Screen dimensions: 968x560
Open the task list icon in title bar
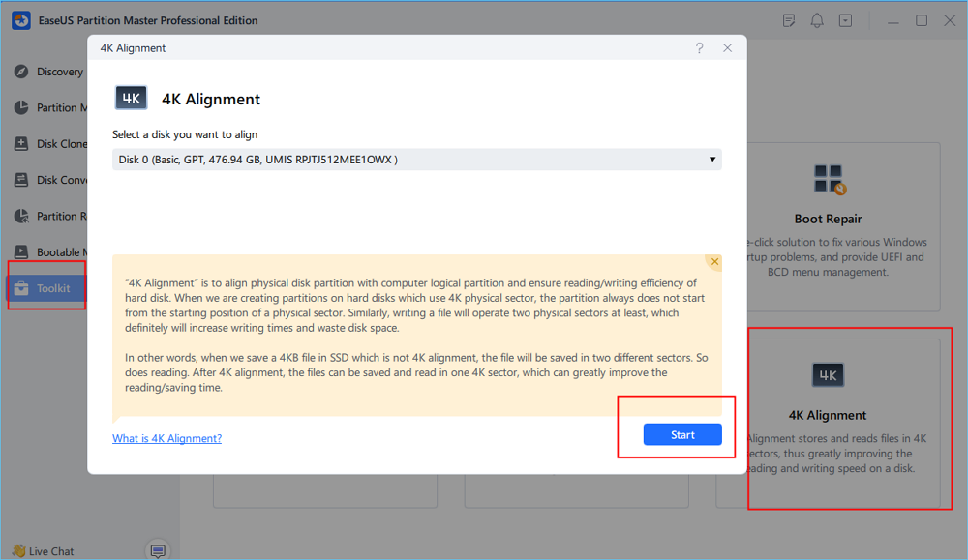(789, 20)
